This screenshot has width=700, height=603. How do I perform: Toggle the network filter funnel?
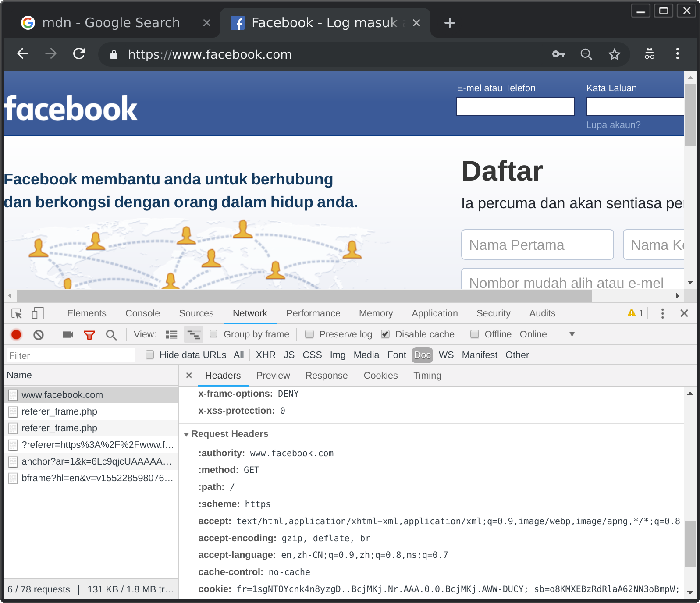tap(89, 335)
